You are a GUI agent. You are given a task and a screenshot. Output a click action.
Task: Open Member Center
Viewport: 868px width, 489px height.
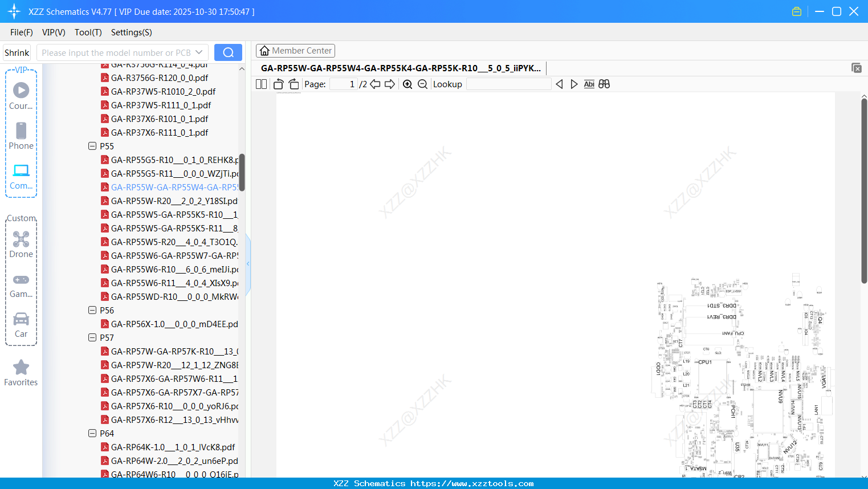[x=295, y=51]
